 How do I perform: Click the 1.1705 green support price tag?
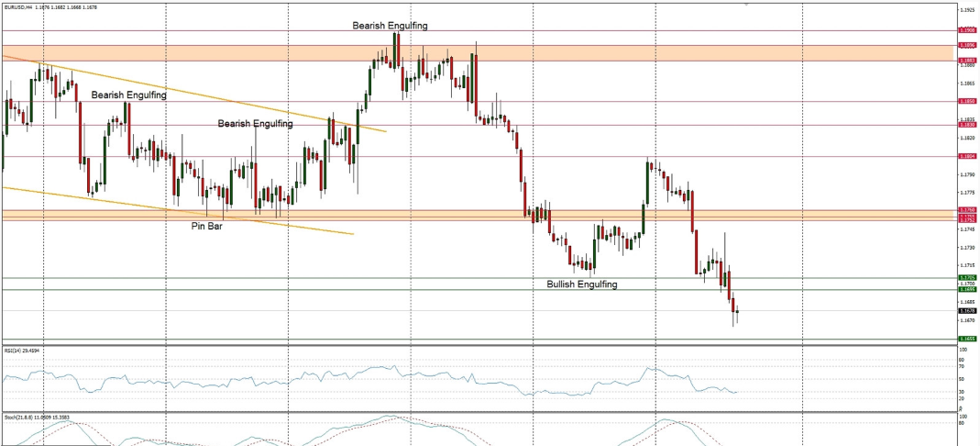[x=966, y=277]
